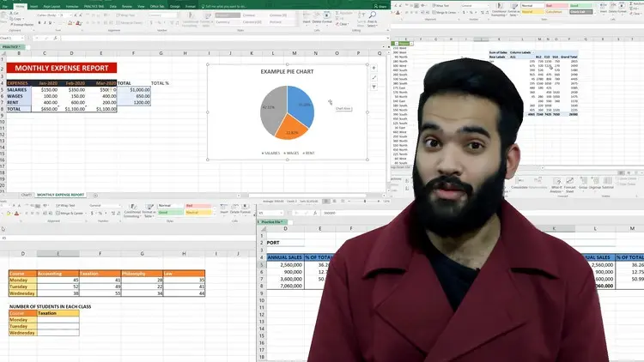Toggle Bold formatting in top-left Excel ribbon
Screen dimensions: 644x362
[x=39, y=23]
